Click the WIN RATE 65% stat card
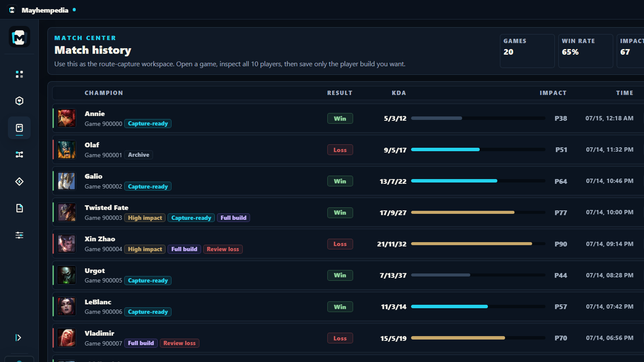Image resolution: width=644 pixels, height=362 pixels. pos(585,51)
